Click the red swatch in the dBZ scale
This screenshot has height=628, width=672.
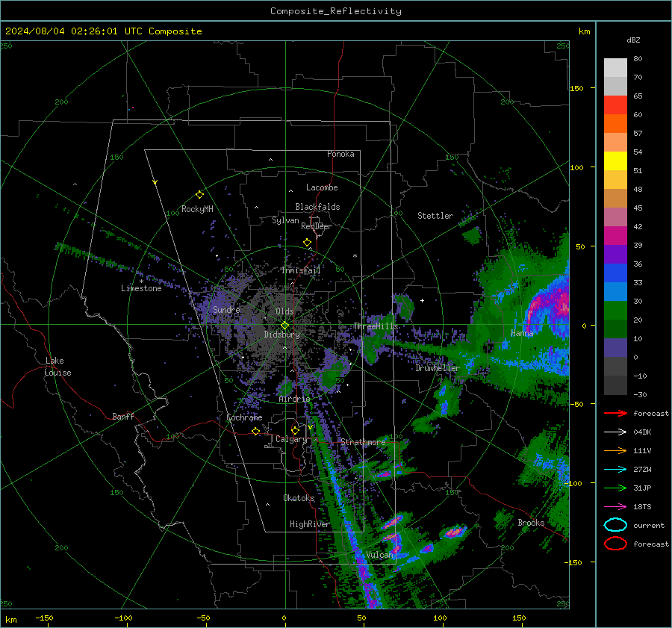615,105
